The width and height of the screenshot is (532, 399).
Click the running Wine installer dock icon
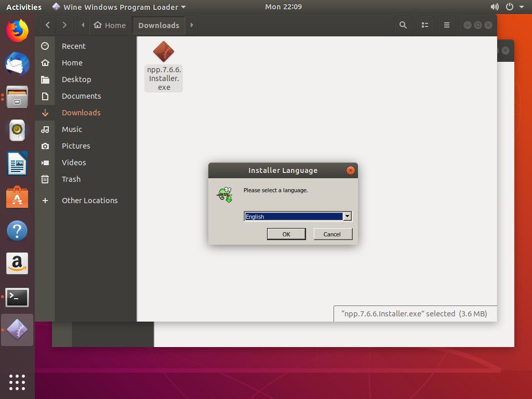point(17,329)
